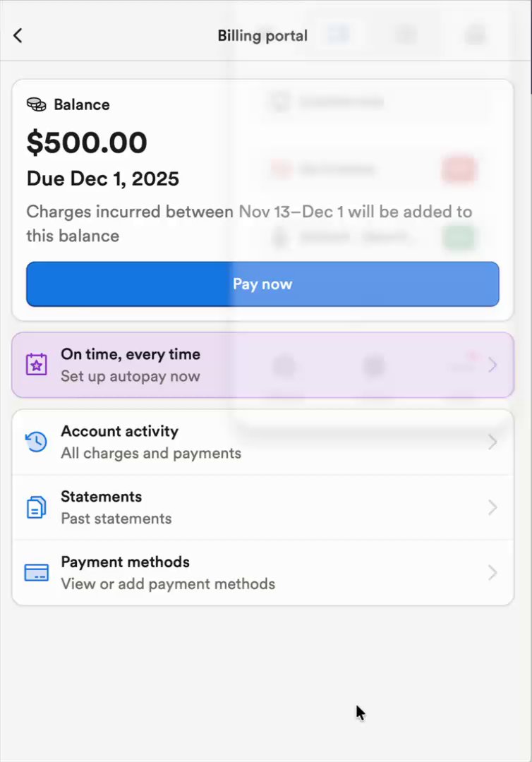532x762 pixels.
Task: Click the $500.00 balance amount
Action: (x=87, y=143)
